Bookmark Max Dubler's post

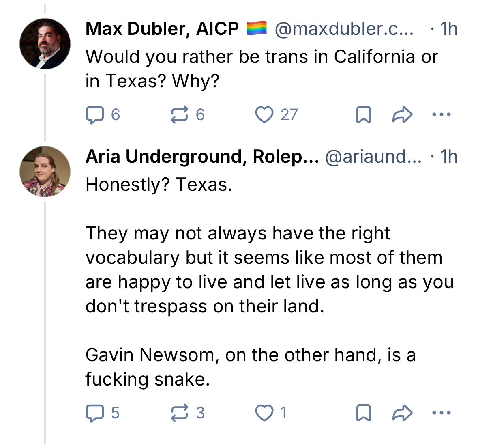(x=363, y=115)
